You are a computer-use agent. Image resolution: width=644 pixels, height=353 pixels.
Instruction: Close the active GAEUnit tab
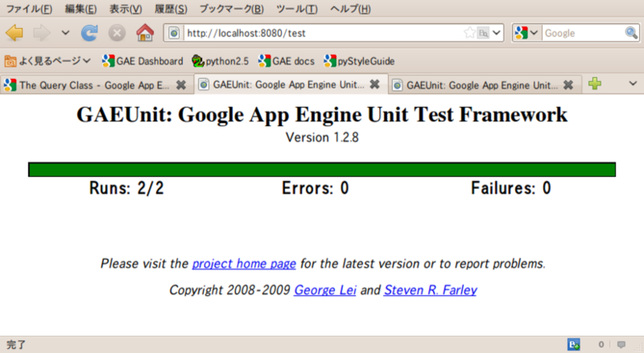[375, 85]
